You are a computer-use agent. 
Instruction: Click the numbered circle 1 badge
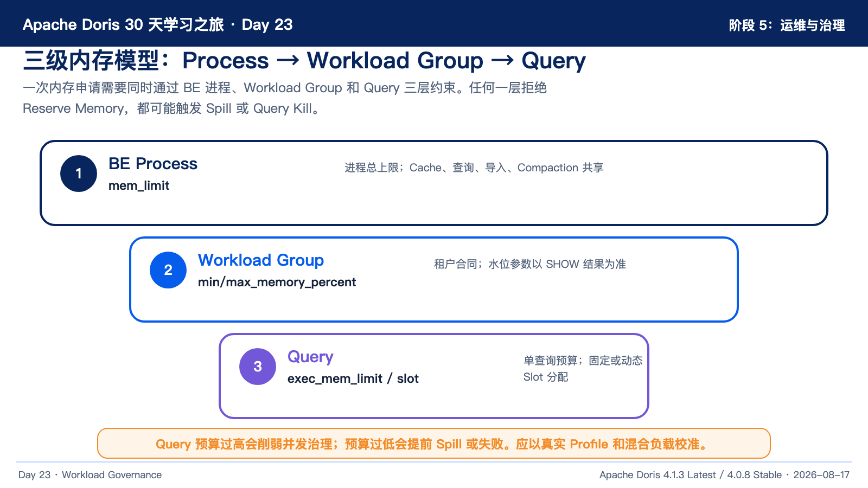[x=79, y=174]
